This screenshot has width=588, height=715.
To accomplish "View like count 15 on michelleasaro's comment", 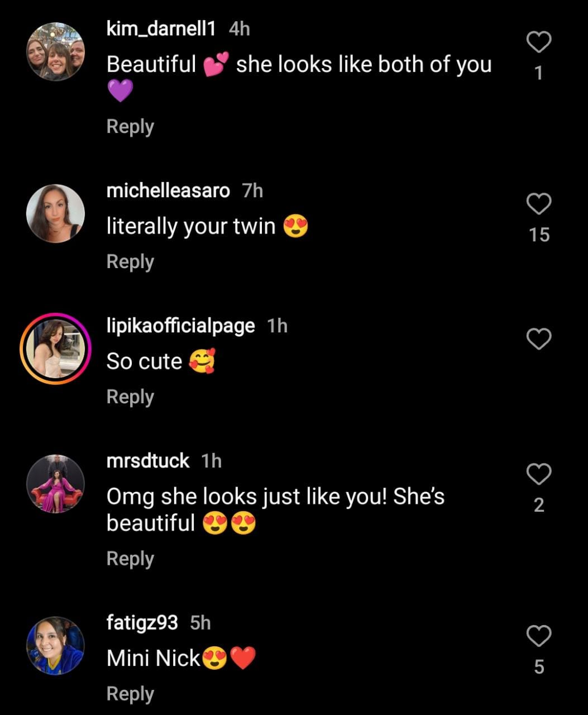I will 539,235.
